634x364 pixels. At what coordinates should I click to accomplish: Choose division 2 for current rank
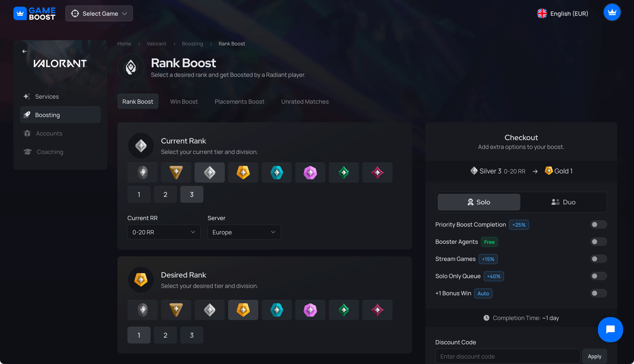coord(165,194)
